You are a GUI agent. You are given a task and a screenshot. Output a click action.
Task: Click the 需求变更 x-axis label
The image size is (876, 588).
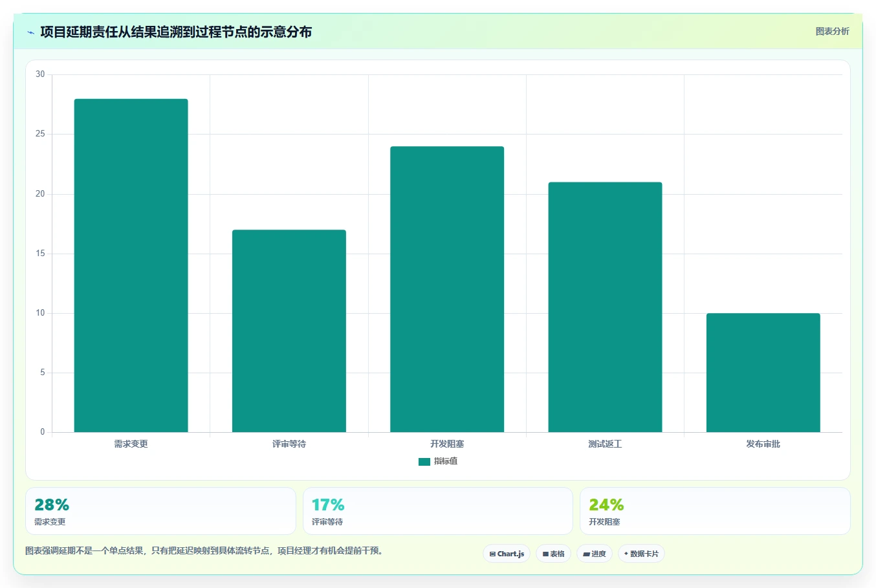(131, 444)
